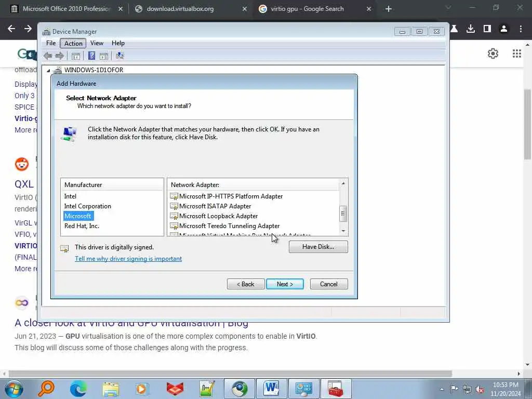This screenshot has height=399, width=532.
Task: Click the Chrome page vertical scrollbar thumb
Action: (527, 124)
